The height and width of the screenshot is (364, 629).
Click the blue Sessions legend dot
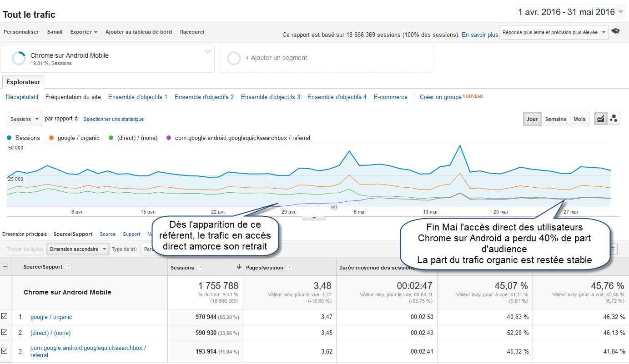10,138
